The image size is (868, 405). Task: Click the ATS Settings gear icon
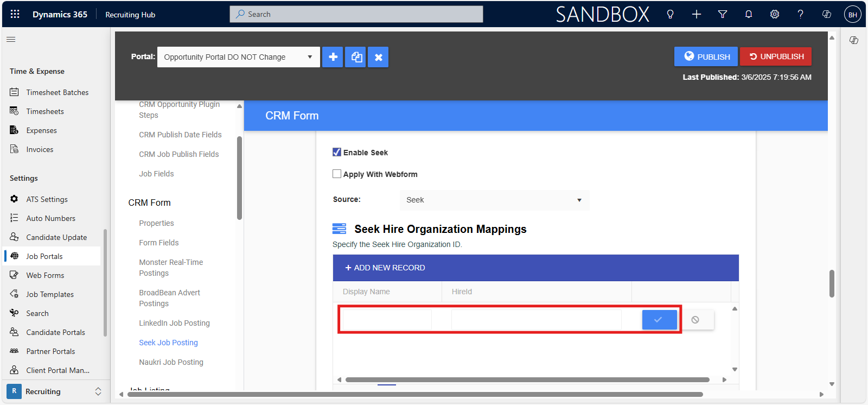(14, 199)
